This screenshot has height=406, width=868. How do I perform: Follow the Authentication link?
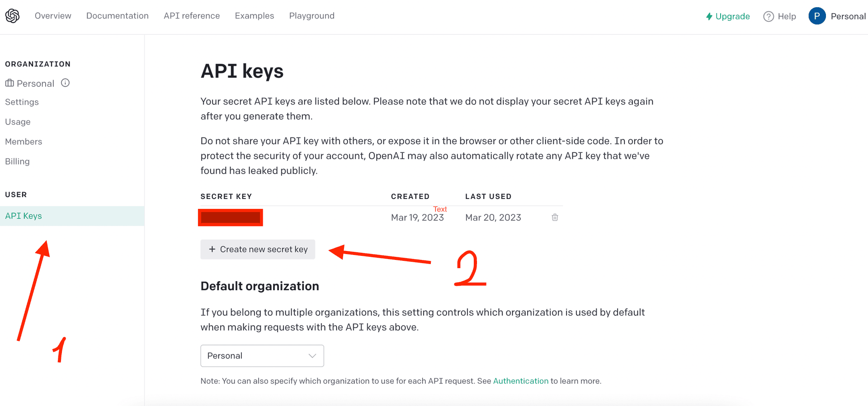(520, 381)
